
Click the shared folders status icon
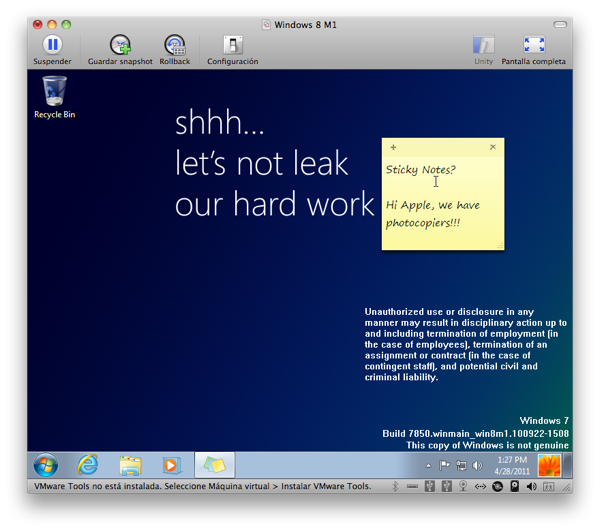coord(548,487)
